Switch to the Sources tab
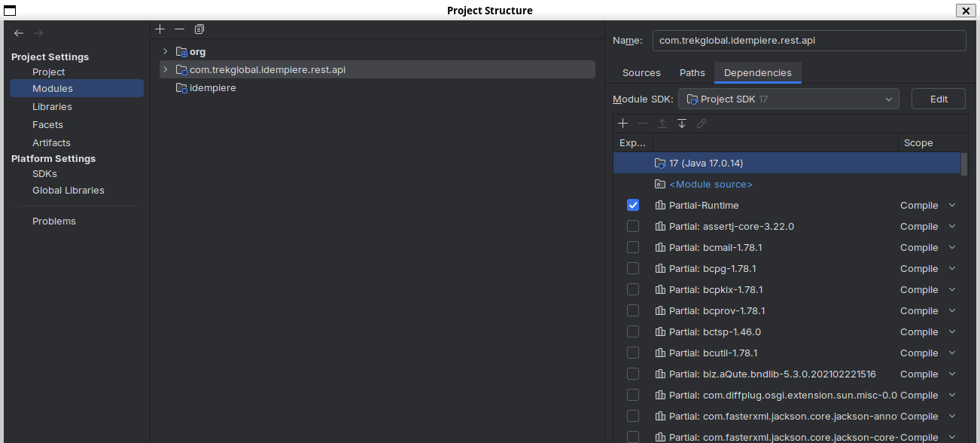980x443 pixels. point(641,72)
